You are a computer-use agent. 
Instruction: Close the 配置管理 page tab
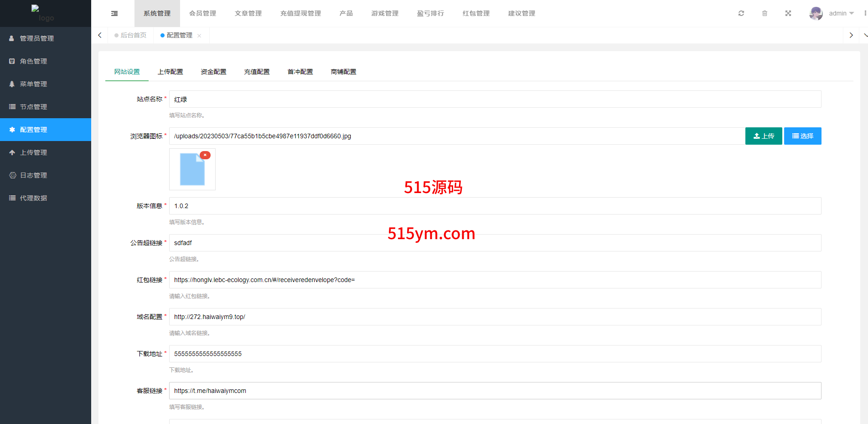pos(199,36)
